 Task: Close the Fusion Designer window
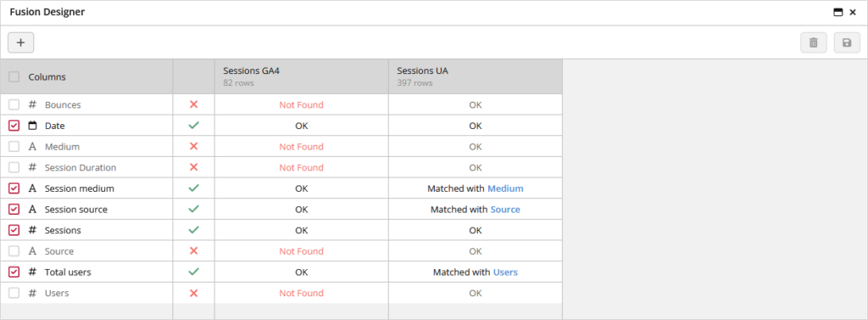(853, 12)
